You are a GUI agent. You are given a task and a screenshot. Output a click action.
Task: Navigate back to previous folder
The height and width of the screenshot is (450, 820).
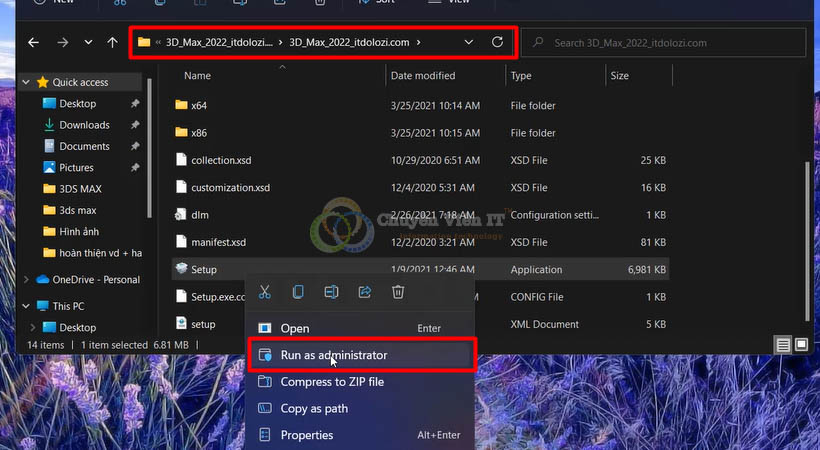pos(34,43)
